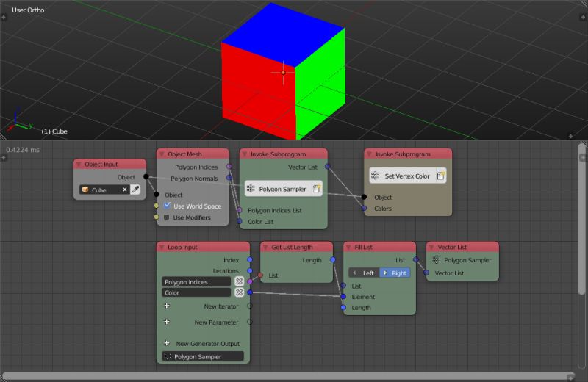Click the Color name field

tap(196, 292)
